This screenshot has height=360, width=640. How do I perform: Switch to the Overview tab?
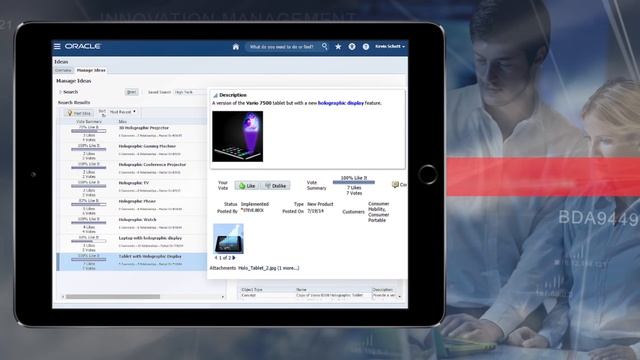click(x=63, y=70)
